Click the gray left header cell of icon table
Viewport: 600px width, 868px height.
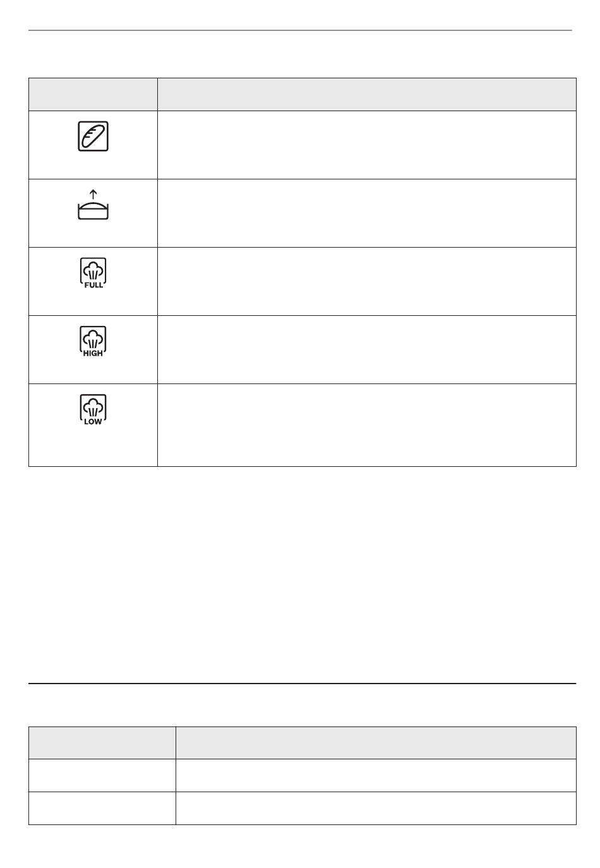coord(93,95)
